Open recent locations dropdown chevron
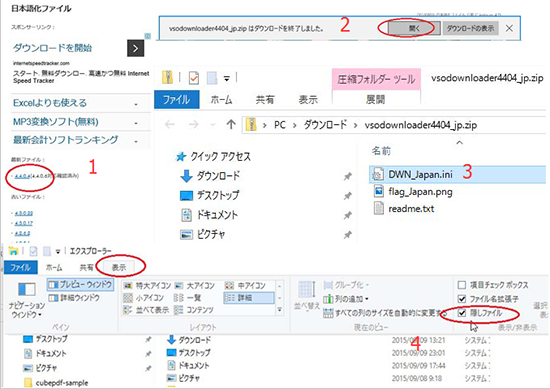The width and height of the screenshot is (550, 389). click(213, 125)
